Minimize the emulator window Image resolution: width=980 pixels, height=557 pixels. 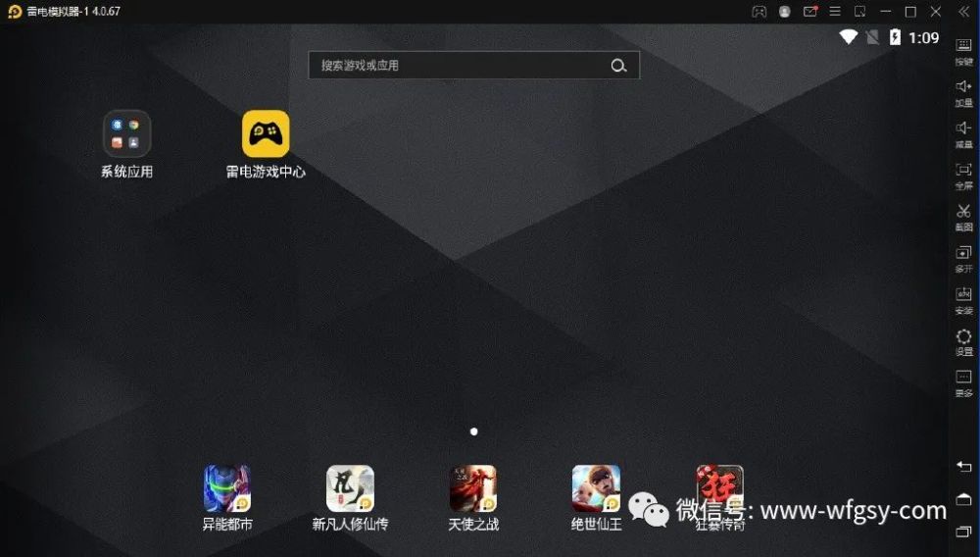coord(886,12)
